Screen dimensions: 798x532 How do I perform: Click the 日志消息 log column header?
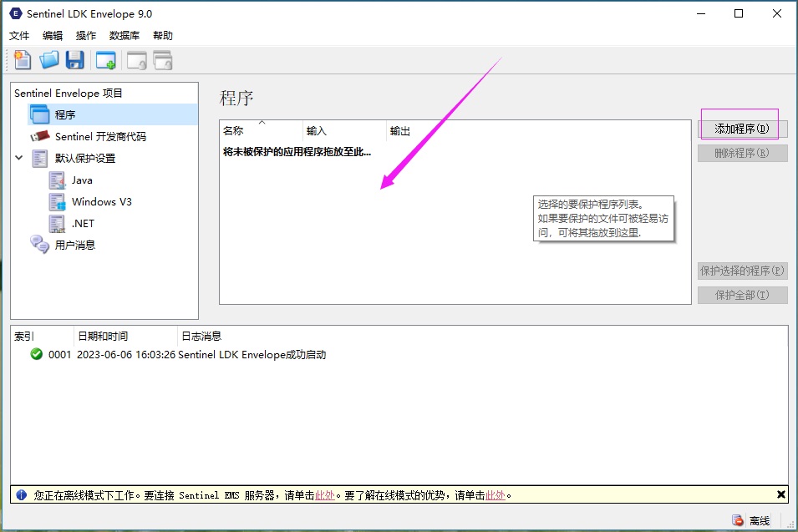[x=201, y=336]
